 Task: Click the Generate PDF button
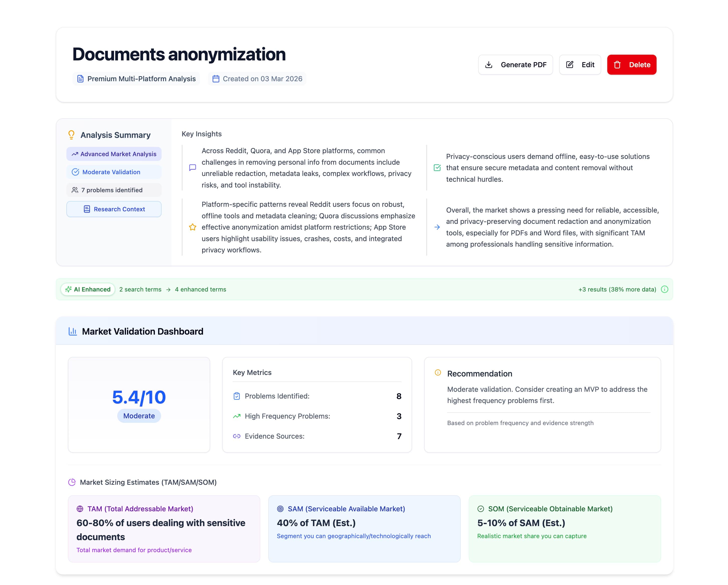point(515,64)
